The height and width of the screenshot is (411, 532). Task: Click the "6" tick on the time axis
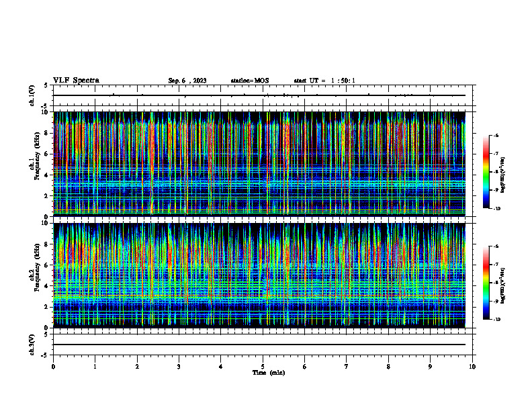(x=305, y=367)
